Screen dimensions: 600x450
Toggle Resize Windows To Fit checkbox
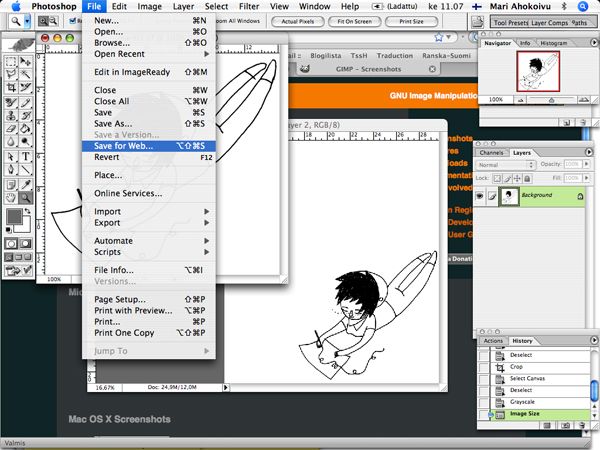pos(72,21)
